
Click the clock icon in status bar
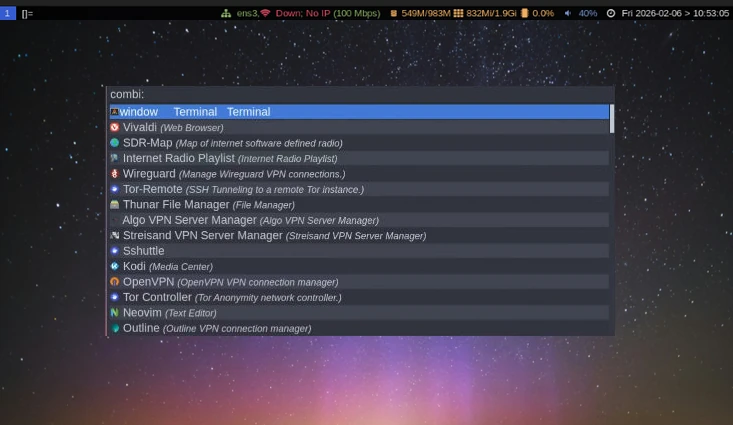611,13
